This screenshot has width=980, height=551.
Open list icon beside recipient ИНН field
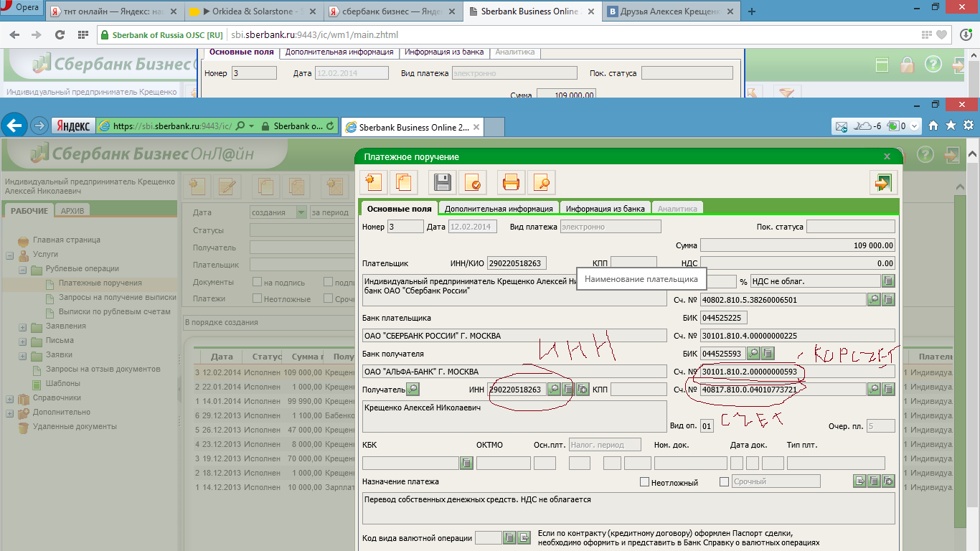point(568,389)
